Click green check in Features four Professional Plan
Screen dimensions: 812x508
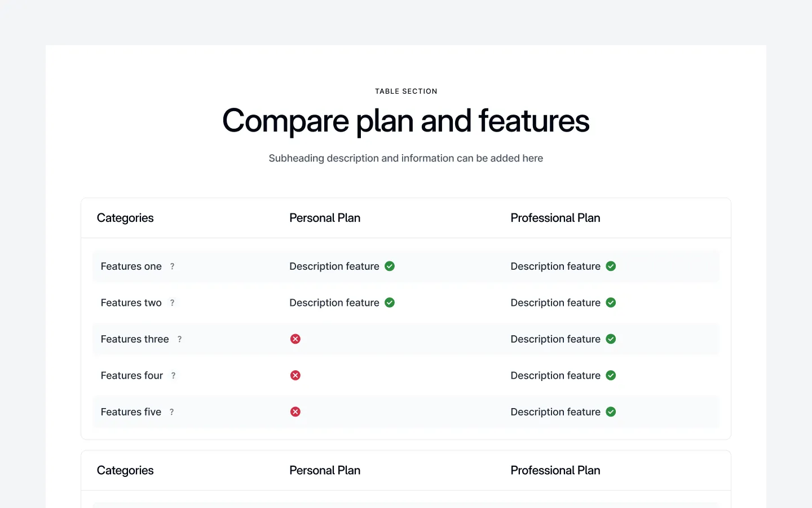click(x=611, y=375)
